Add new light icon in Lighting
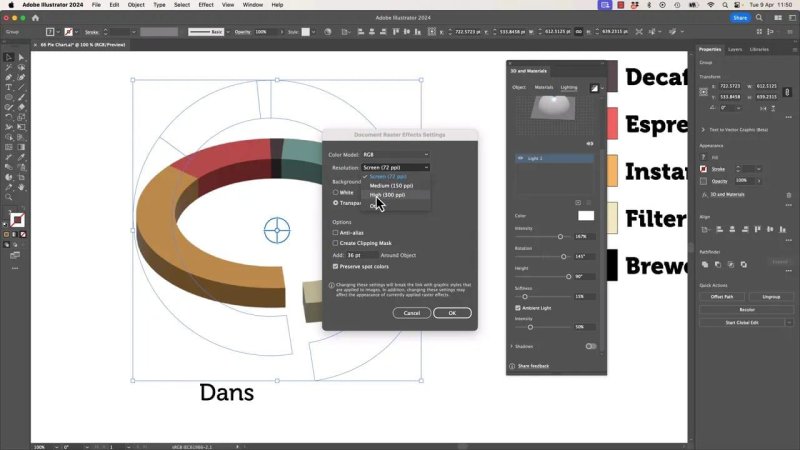Image resolution: width=800 pixels, height=450 pixels. pyautogui.click(x=578, y=203)
